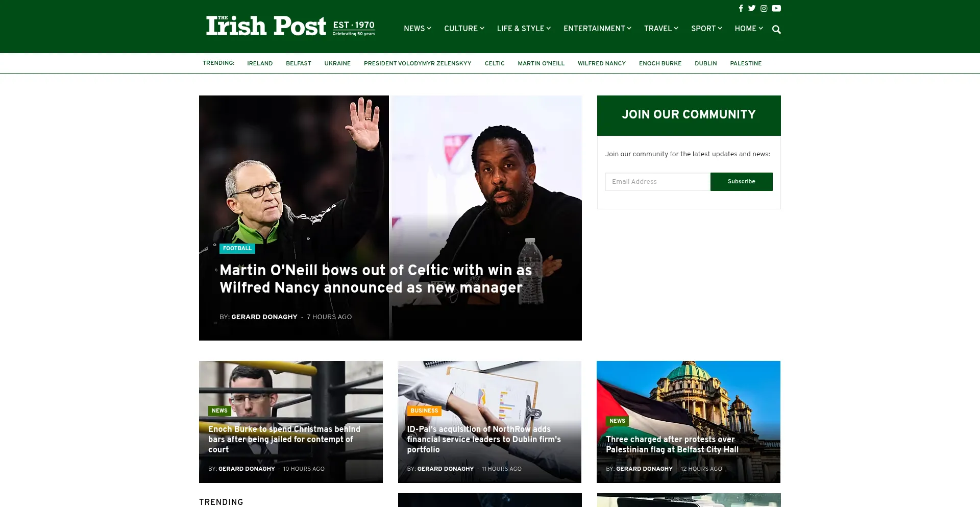Open the Sport menu
This screenshot has width=980, height=507.
click(706, 29)
